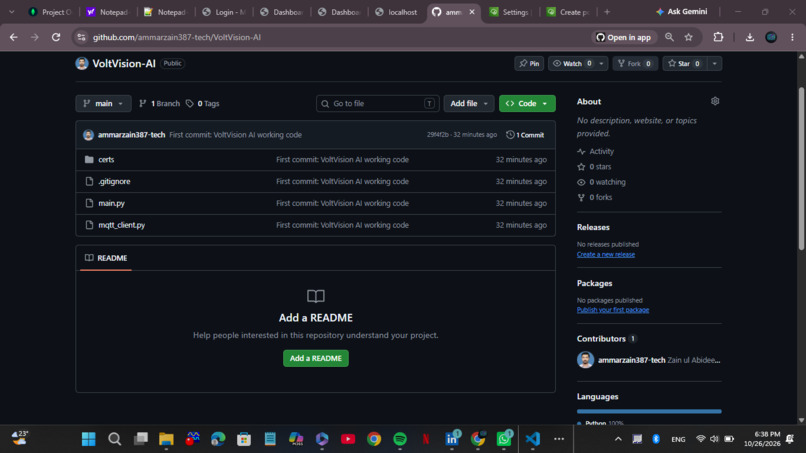
Task: Fork the repository
Action: (635, 63)
